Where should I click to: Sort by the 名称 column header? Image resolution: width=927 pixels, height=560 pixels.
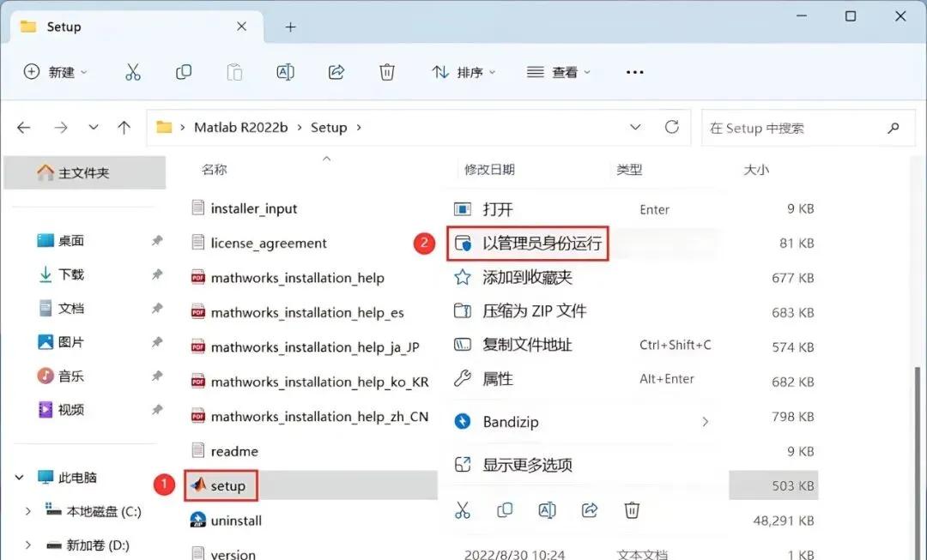[214, 170]
